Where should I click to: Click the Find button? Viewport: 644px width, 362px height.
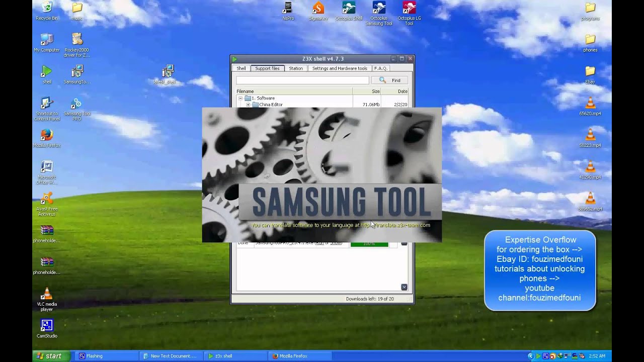point(390,80)
